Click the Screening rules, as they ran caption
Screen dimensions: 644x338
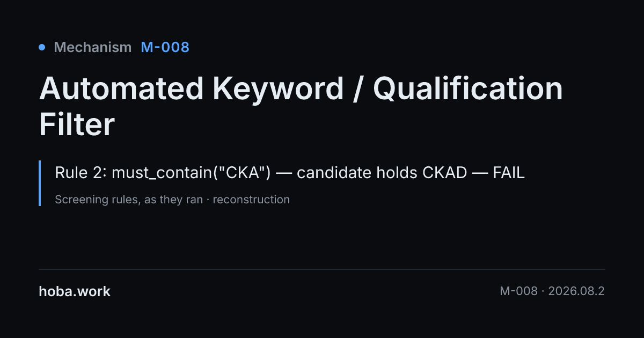pos(129,200)
